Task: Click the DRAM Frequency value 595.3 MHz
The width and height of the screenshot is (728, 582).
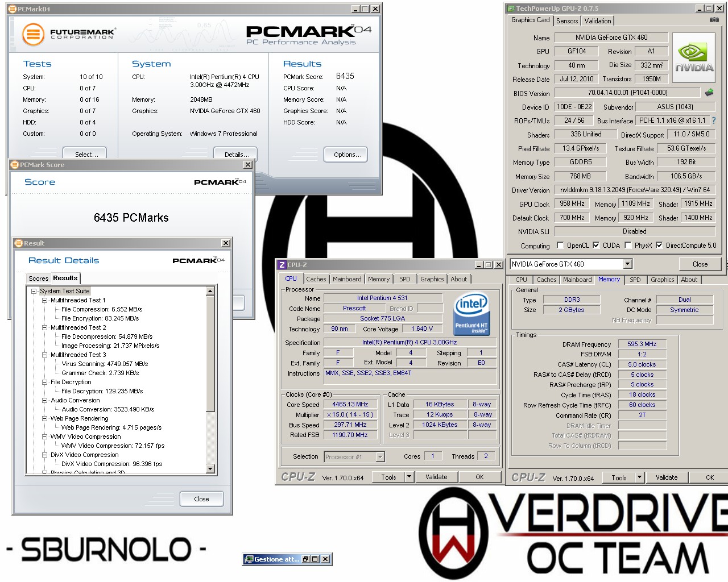Action: (642, 344)
